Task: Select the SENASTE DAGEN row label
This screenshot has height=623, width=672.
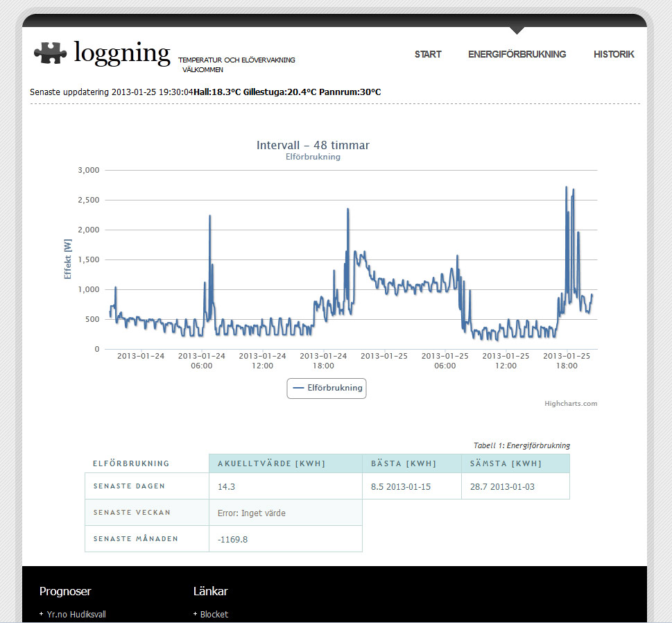Action: click(x=129, y=486)
